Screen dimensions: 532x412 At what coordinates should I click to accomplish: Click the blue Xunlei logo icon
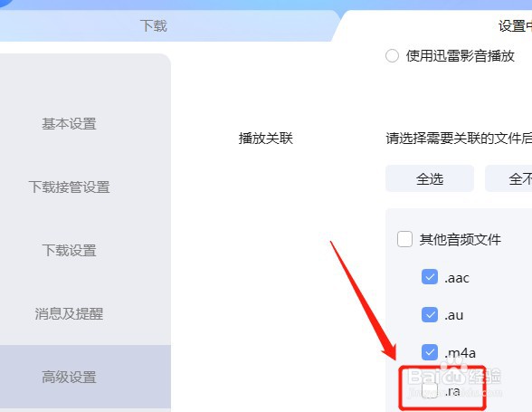(x=6, y=3)
